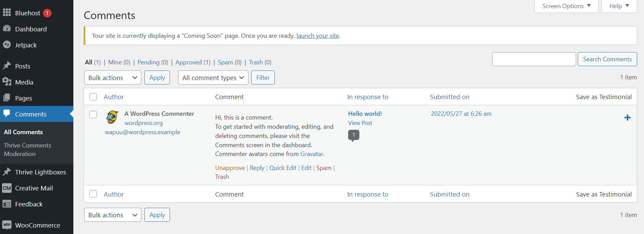644x234 pixels.
Task: Click the search comments input field
Action: pos(534,59)
